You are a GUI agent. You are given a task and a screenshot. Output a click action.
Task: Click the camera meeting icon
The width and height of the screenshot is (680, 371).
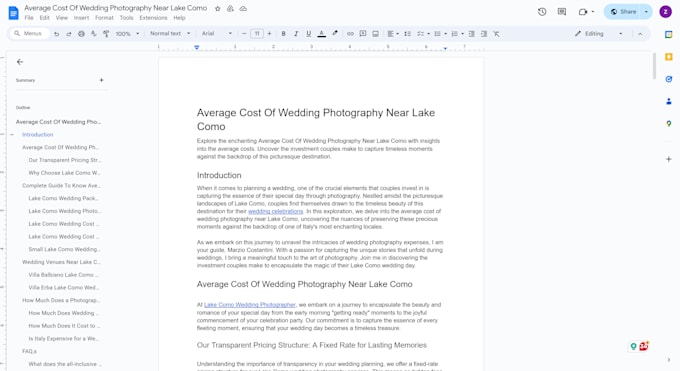click(583, 12)
